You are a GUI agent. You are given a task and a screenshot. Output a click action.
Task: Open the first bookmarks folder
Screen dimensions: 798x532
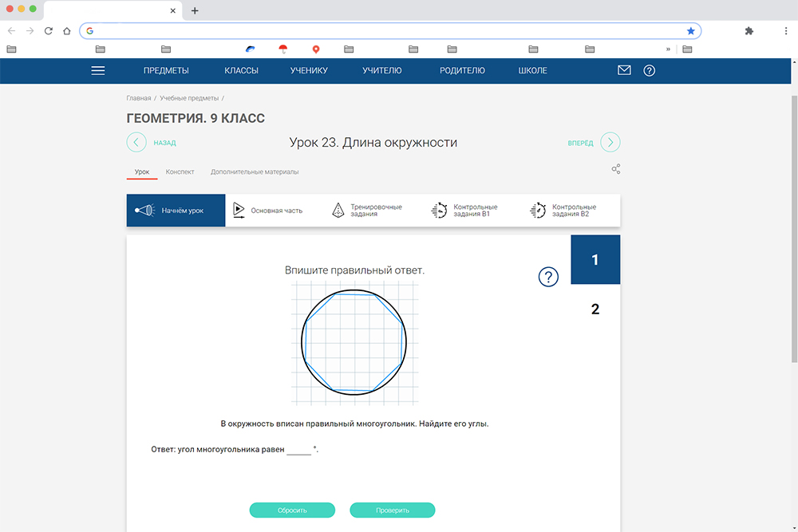(11, 49)
